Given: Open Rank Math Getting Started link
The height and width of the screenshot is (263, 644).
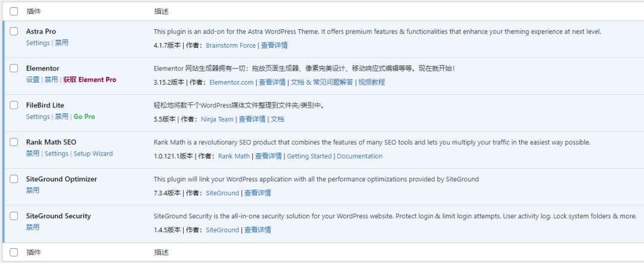Looking at the screenshot, I should [309, 156].
